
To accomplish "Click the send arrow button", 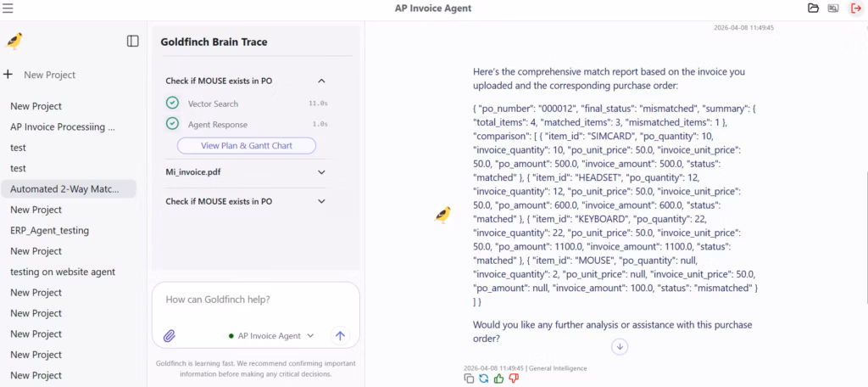I will tap(341, 335).
